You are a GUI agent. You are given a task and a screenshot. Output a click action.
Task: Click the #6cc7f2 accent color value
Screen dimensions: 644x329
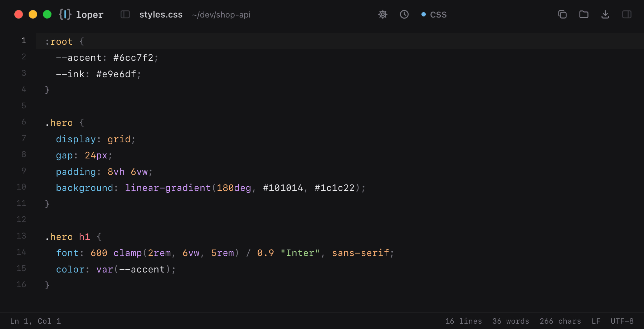133,58
